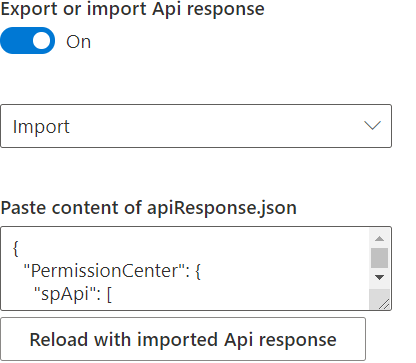Place cursor on the "PermissionCenter" line

112,271
